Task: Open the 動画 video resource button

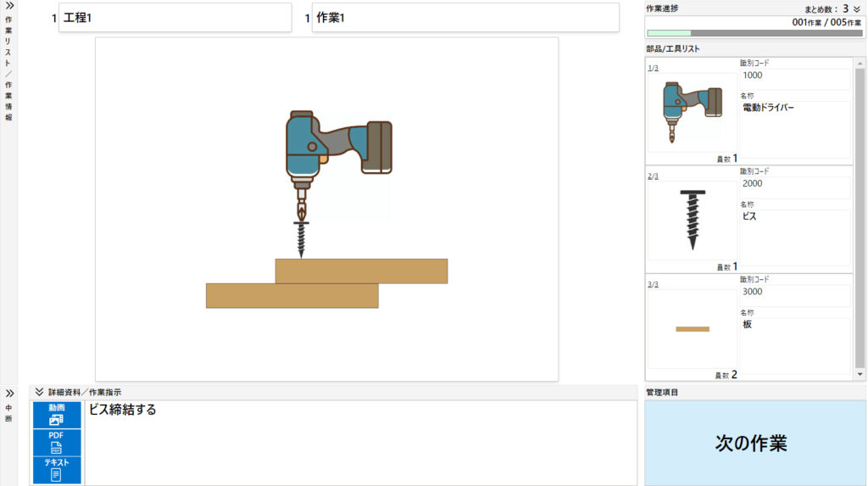Action: [x=56, y=415]
